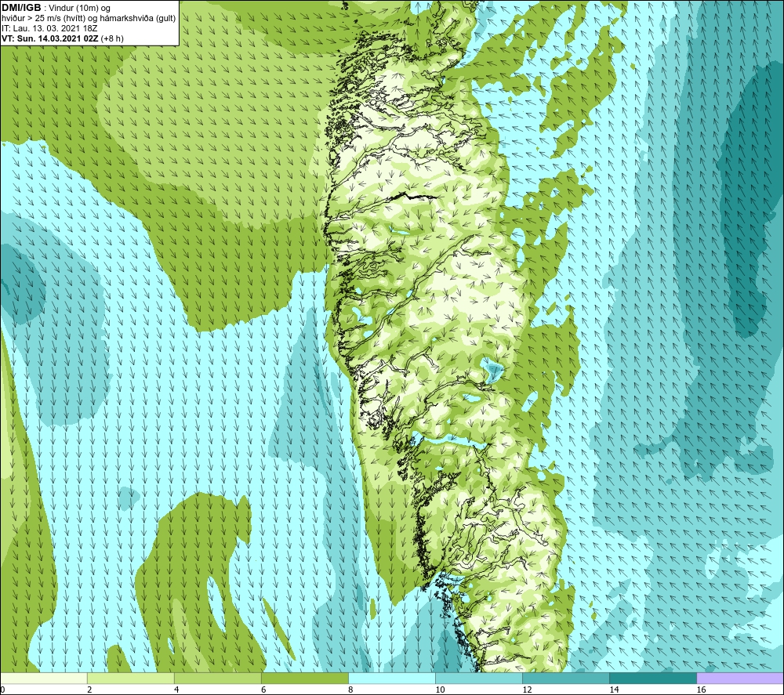The image size is (784, 695).
Task: Click the 'Vindur (10m) og' header text
Action: point(78,9)
